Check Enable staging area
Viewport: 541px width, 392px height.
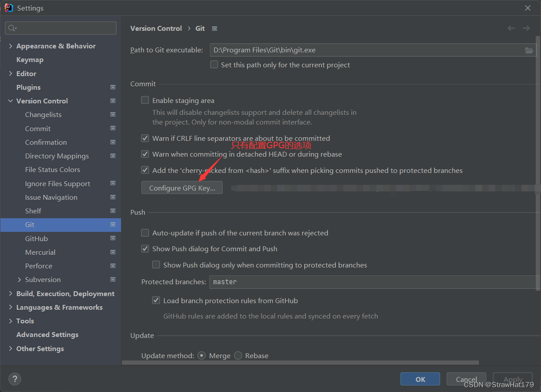coord(145,100)
